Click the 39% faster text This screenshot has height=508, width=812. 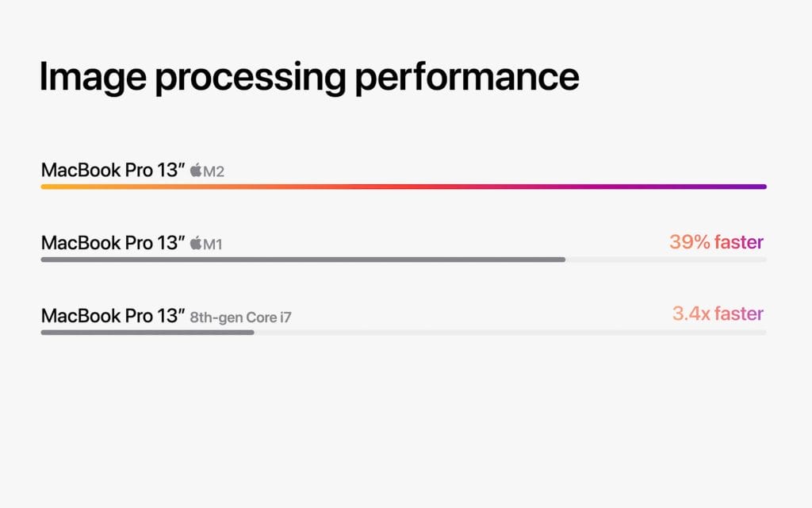pyautogui.click(x=716, y=242)
